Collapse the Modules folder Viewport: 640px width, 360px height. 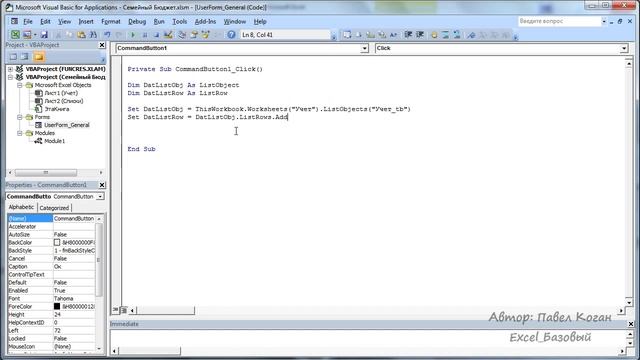(x=20, y=133)
